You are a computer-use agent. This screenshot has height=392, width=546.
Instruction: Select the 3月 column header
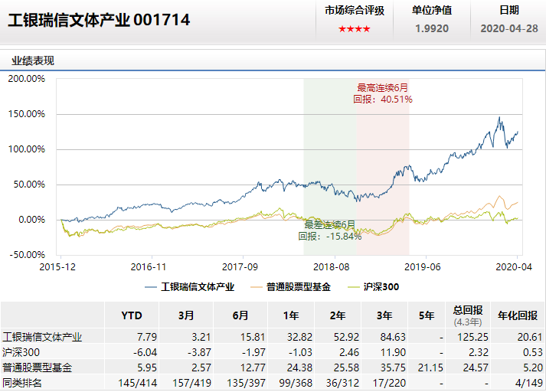186,315
